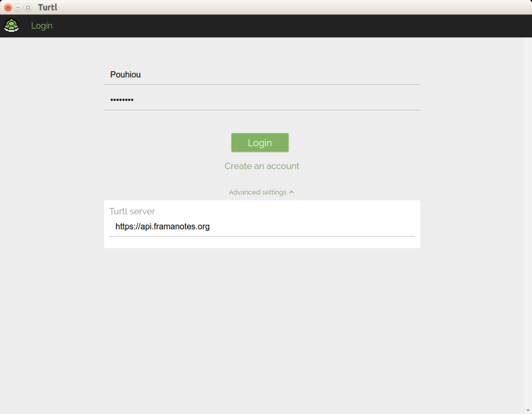Close the Turtl window
This screenshot has height=414, width=532.
coord(8,7)
